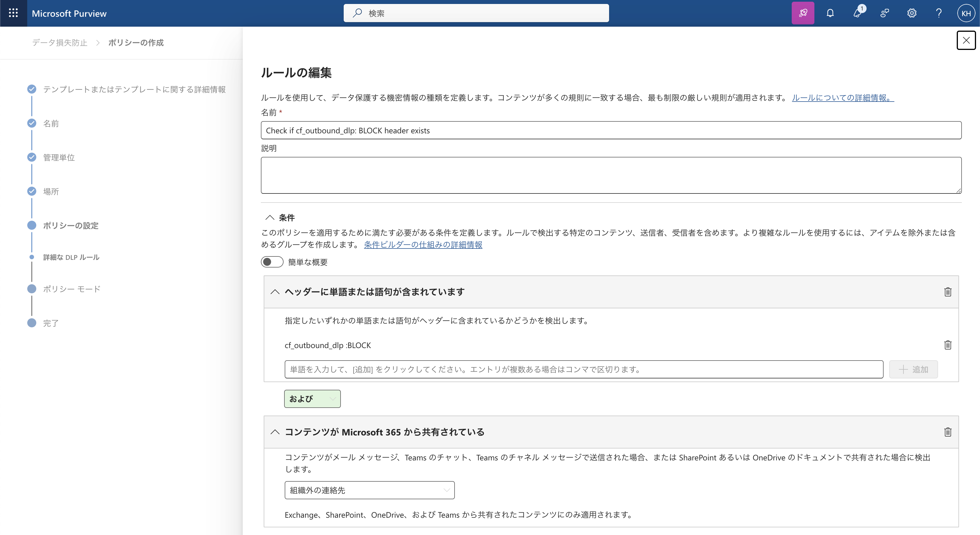Delete the cf_outbound_dlp :BLOCK entry
The width and height of the screenshot is (980, 535).
[948, 345]
